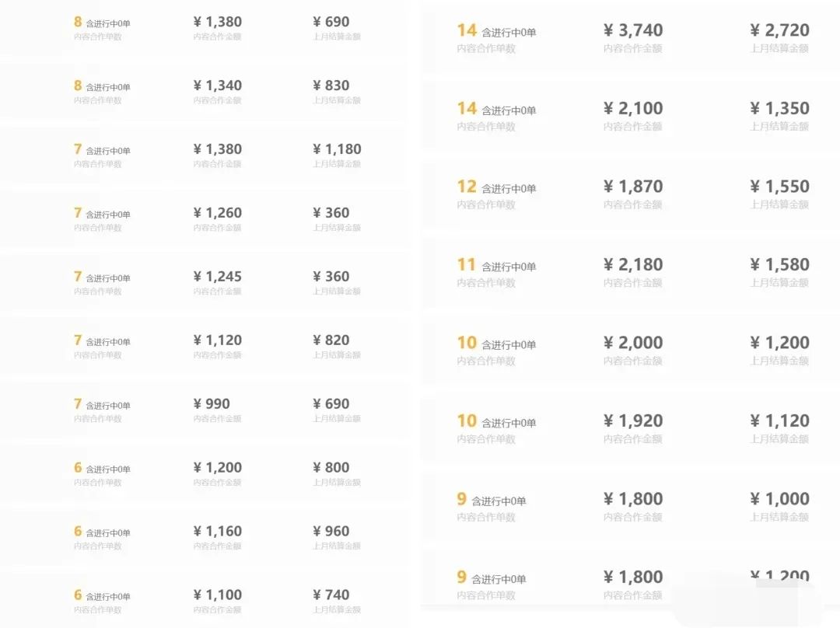Click the ¥ 960 settlement amount
Viewport: 840px width, 628px height.
click(331, 532)
